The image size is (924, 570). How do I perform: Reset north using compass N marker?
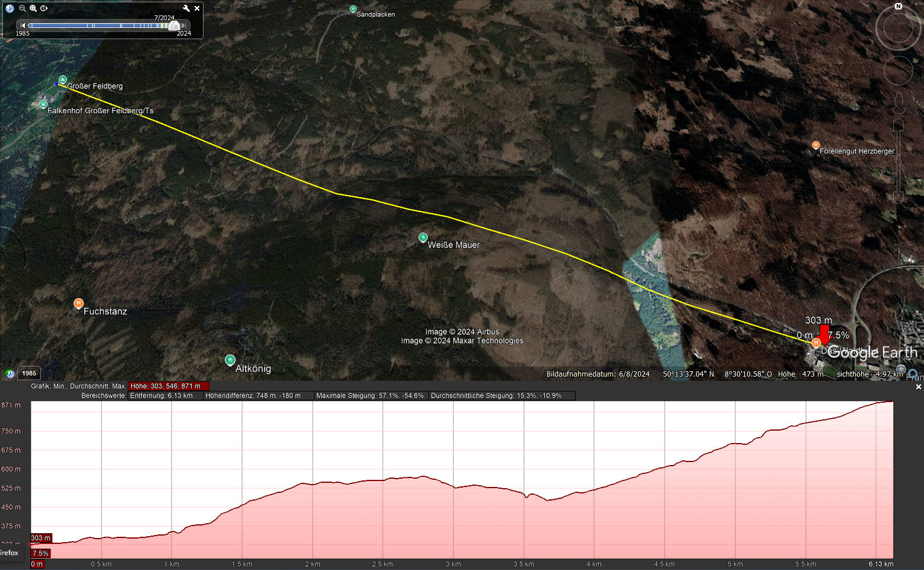point(898,7)
